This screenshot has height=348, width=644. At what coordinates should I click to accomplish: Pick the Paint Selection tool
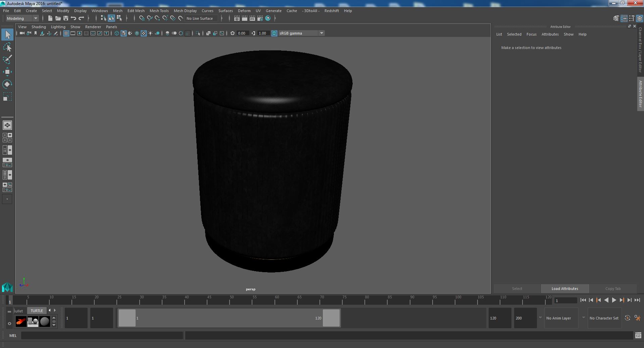tap(7, 59)
